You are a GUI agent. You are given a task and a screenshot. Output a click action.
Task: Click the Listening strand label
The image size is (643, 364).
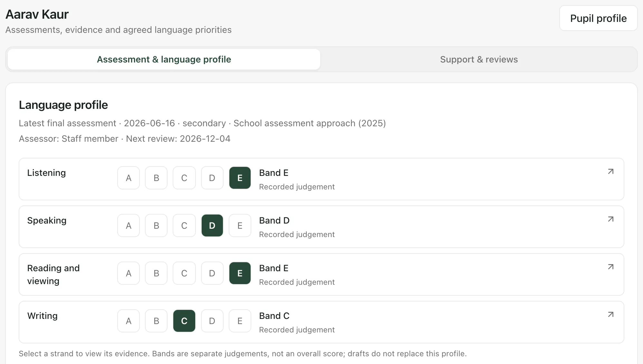point(46,173)
